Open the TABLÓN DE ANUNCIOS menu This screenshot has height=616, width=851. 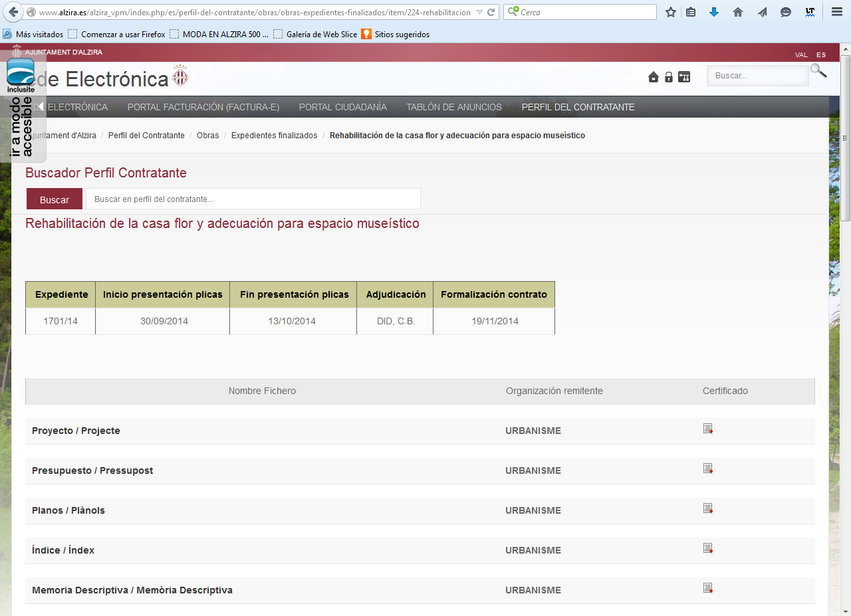point(454,106)
